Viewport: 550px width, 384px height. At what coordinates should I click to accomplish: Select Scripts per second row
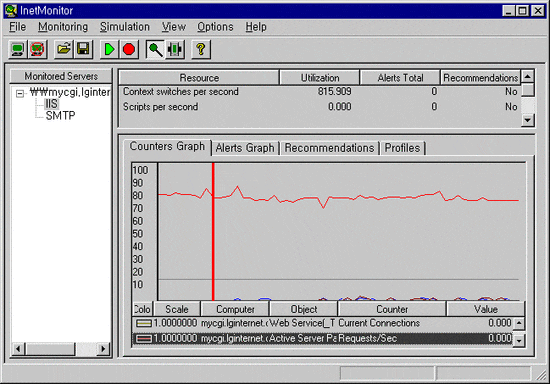320,107
